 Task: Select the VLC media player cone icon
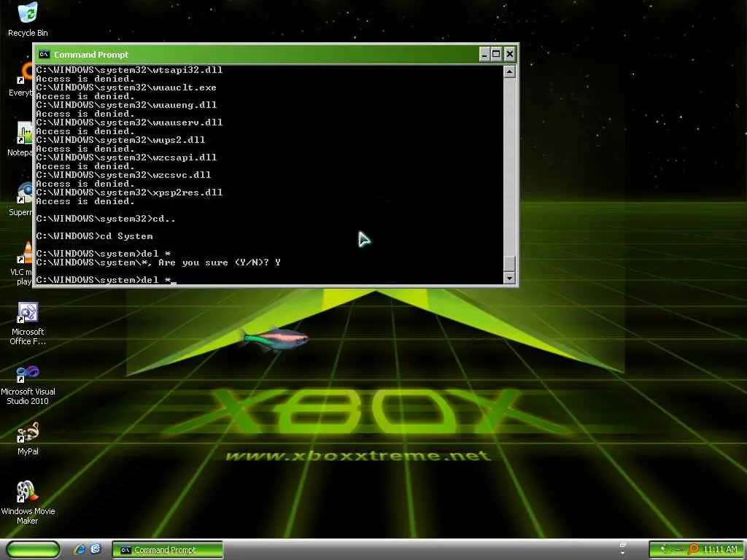click(24, 253)
